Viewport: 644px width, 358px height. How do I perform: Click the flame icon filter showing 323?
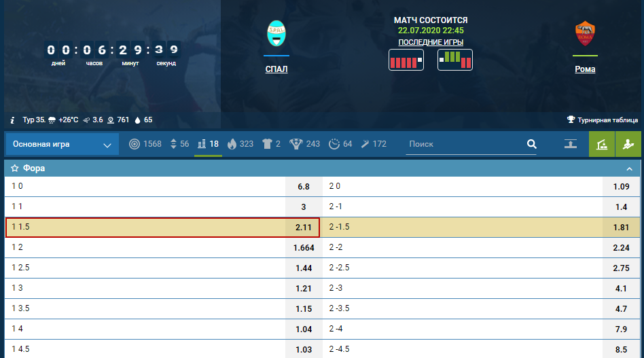click(240, 144)
